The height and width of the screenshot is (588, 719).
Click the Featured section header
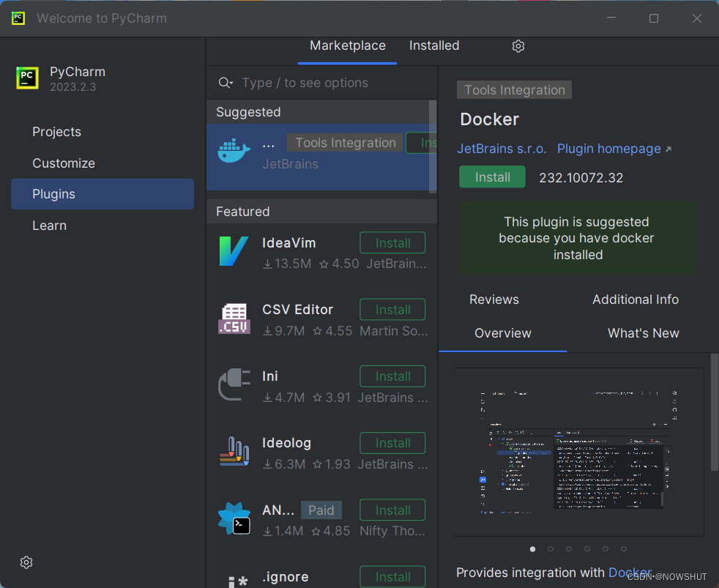(321, 212)
